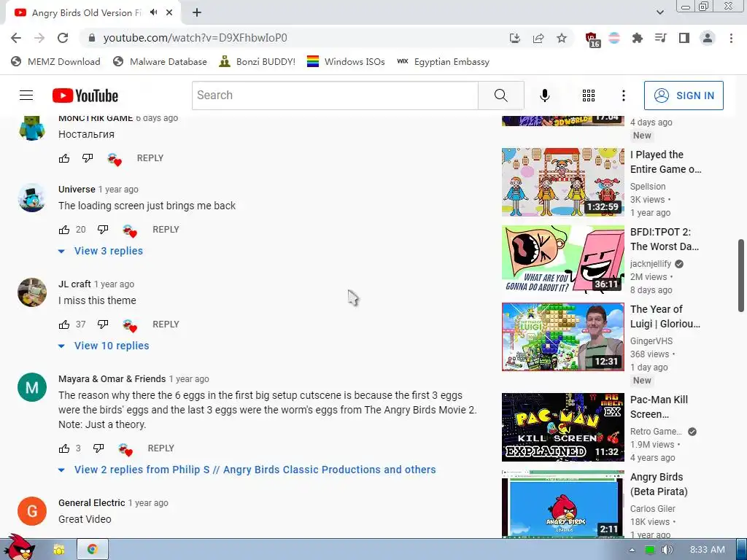The height and width of the screenshot is (560, 747).
Task: Open a new browser tab
Action: 197,12
